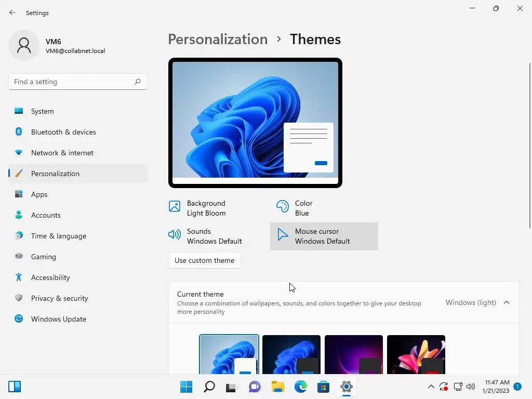Open Gaming settings
This screenshot has height=399, width=532.
(78, 257)
